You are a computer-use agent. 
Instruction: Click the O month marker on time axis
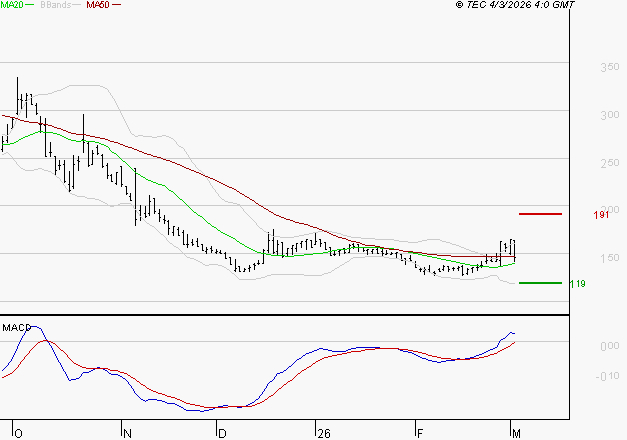(x=17, y=433)
